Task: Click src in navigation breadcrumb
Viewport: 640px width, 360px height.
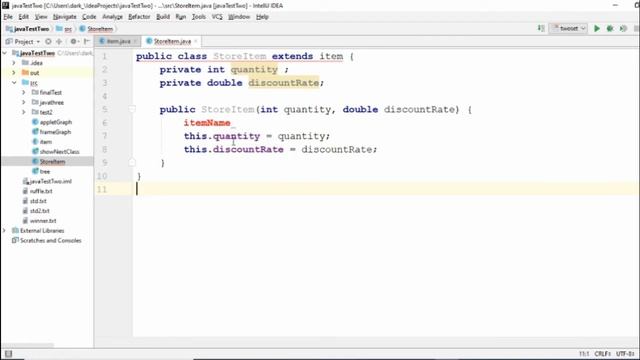Action: 64,29
